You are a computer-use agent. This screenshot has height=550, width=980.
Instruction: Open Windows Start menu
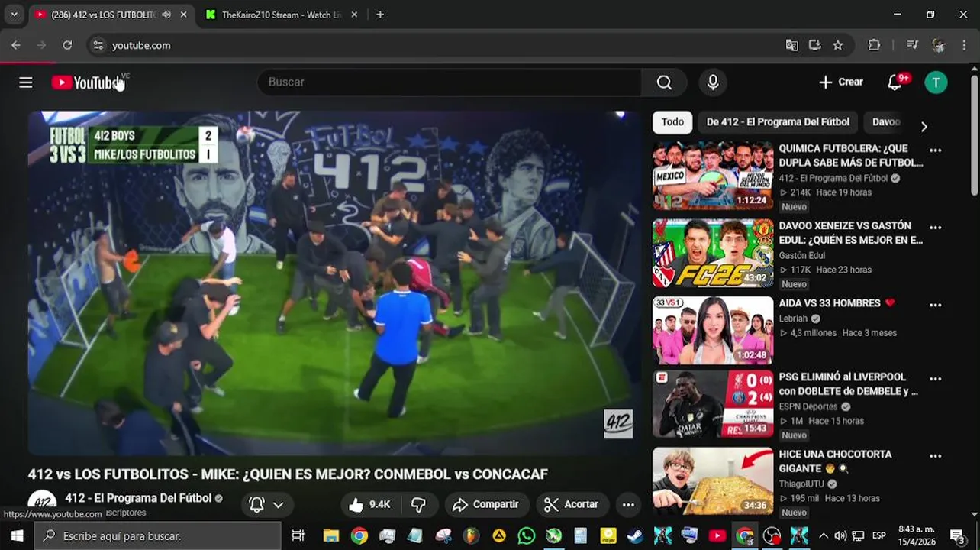tap(17, 535)
